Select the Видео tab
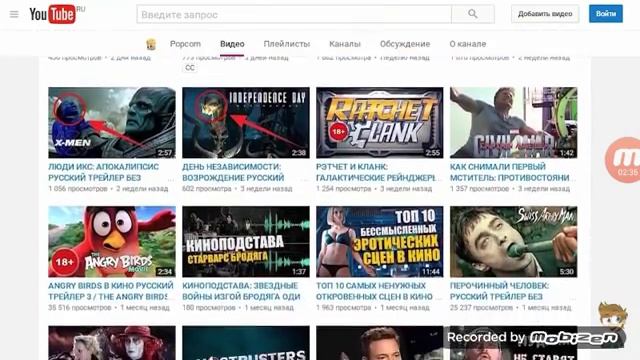Screen dimensions: 640x360 232,44
